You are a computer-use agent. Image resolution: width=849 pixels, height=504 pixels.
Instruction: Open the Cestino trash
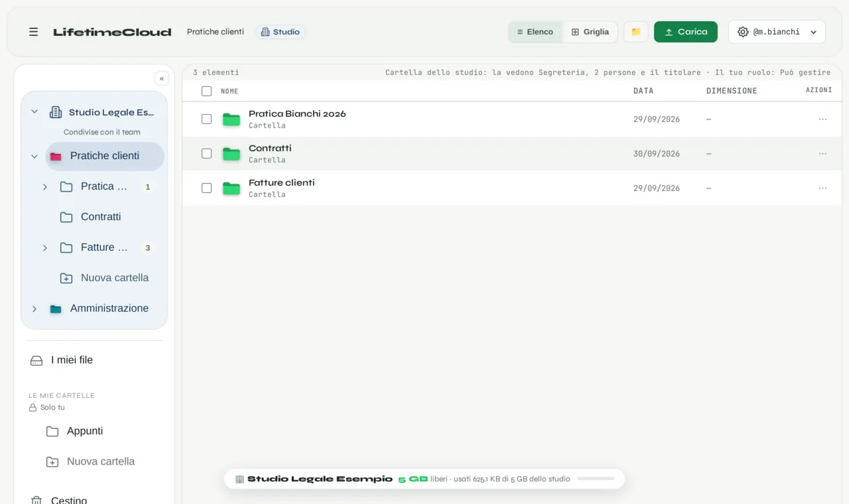coord(69,501)
